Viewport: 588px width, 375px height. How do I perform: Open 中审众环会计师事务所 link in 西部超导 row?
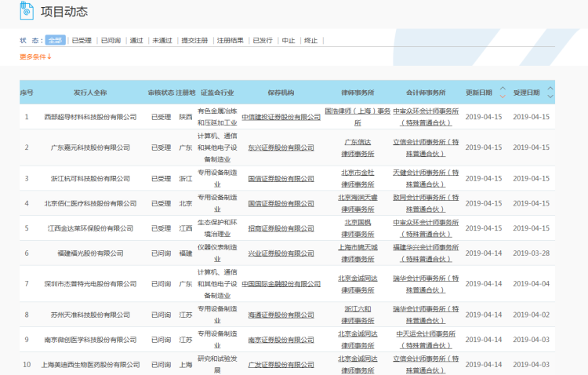[x=426, y=117]
